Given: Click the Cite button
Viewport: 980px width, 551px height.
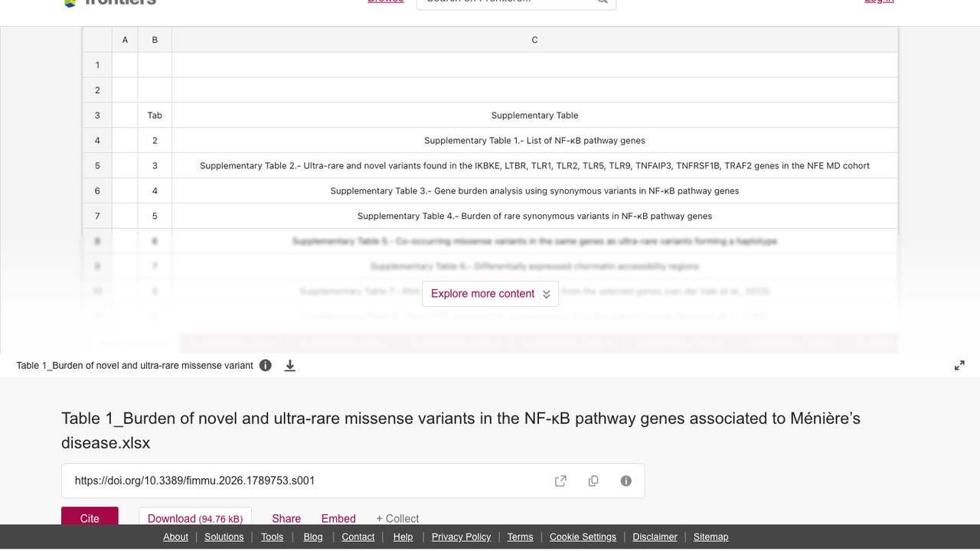Looking at the screenshot, I should coord(90,517).
